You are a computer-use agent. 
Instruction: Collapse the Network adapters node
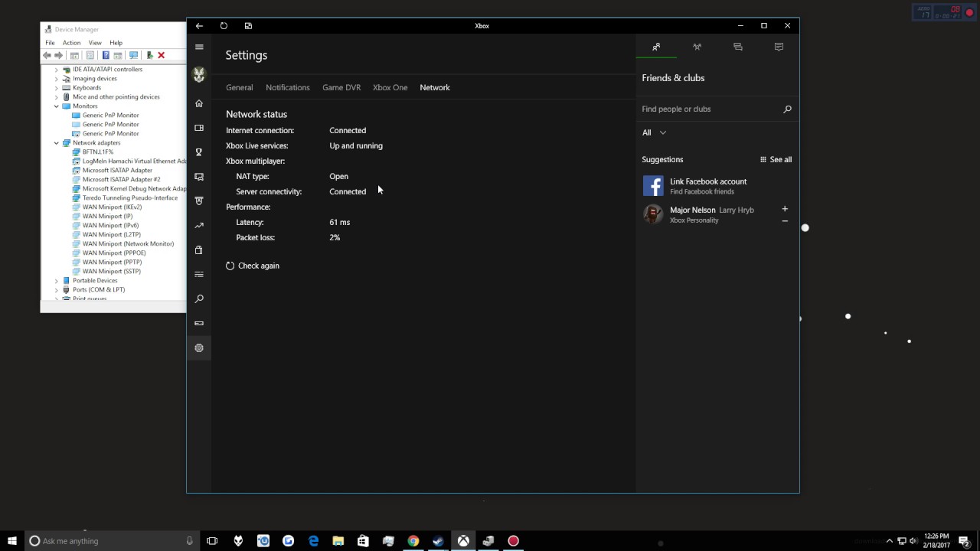pyautogui.click(x=56, y=143)
